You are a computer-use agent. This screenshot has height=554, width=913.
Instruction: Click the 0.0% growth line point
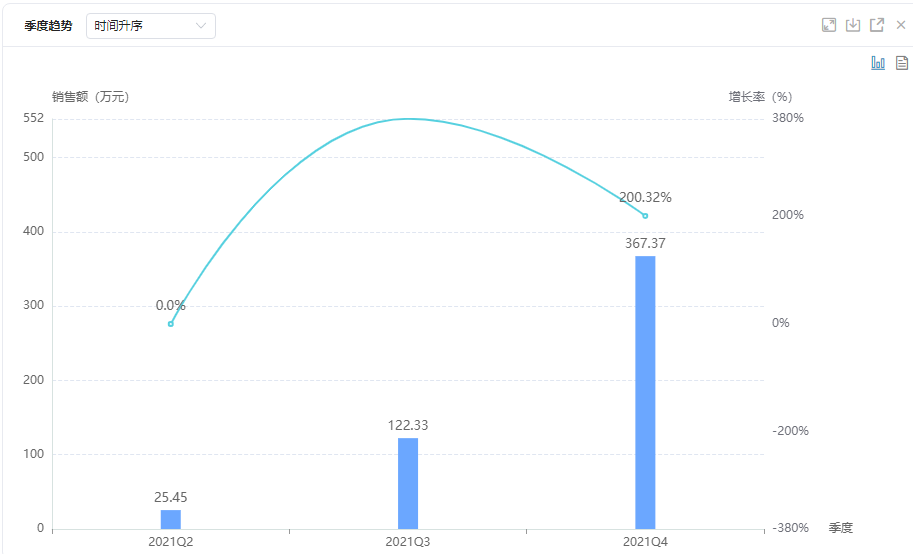171,324
